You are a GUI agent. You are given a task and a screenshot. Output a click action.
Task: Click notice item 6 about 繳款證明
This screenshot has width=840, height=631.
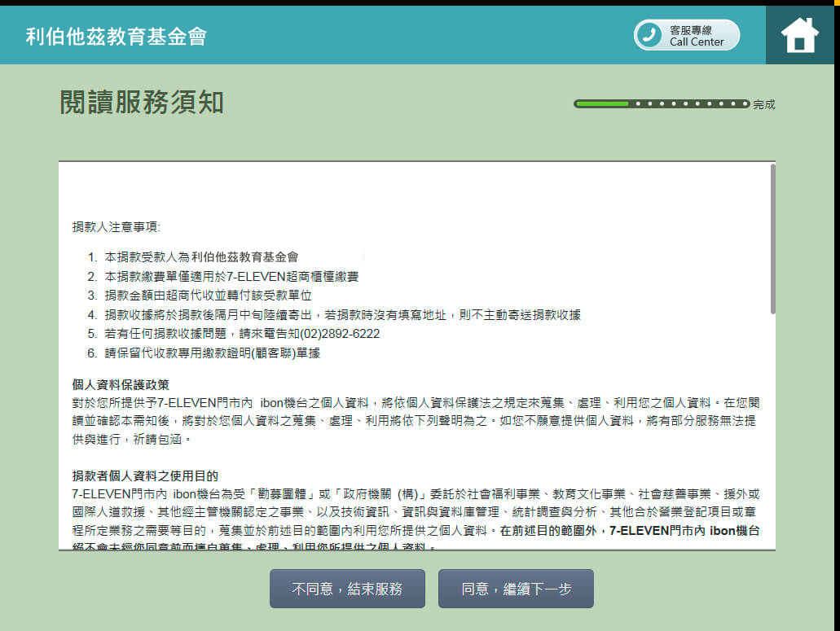point(212,353)
